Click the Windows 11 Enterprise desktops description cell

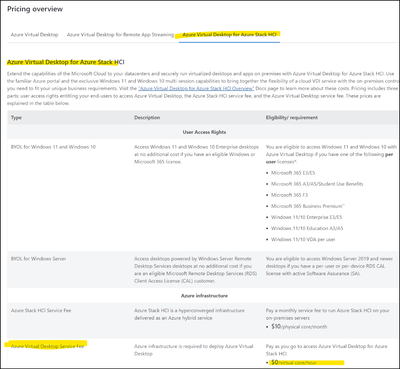click(x=196, y=154)
